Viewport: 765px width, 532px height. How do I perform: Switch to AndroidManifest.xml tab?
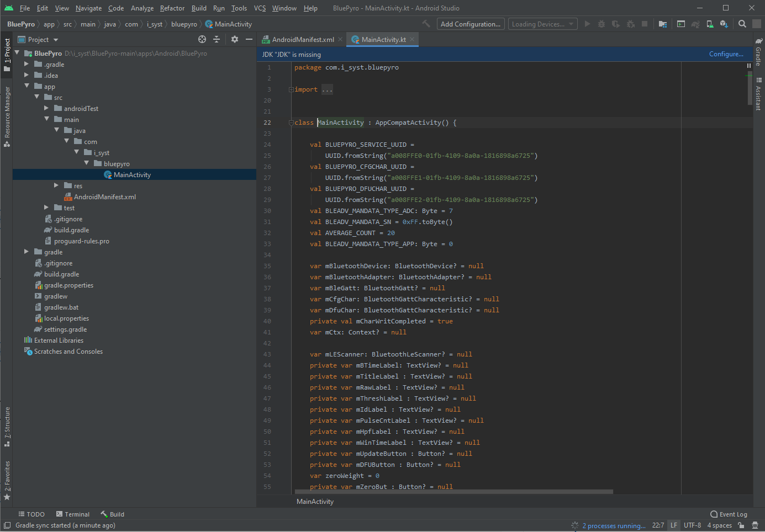(x=303, y=39)
